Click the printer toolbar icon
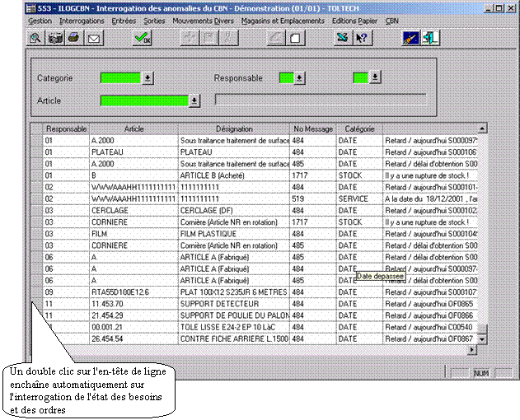 (74, 38)
